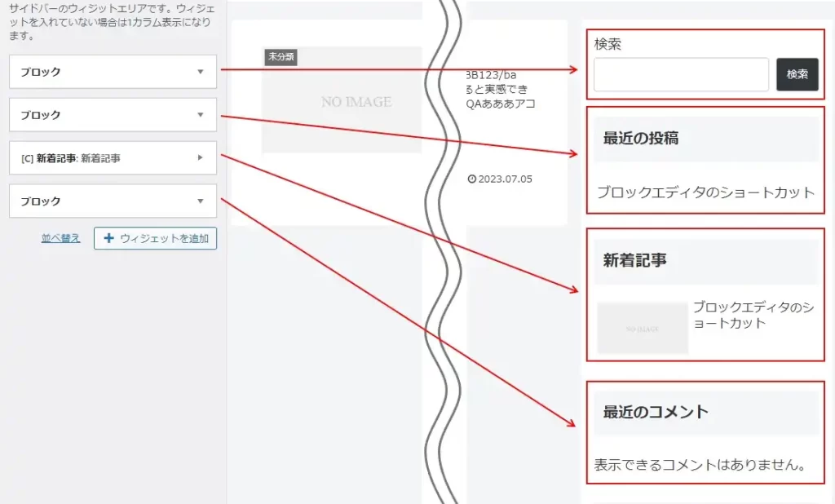This screenshot has height=504, width=835.
Task: Click the 未分類 category label on the post
Action: tap(281, 58)
